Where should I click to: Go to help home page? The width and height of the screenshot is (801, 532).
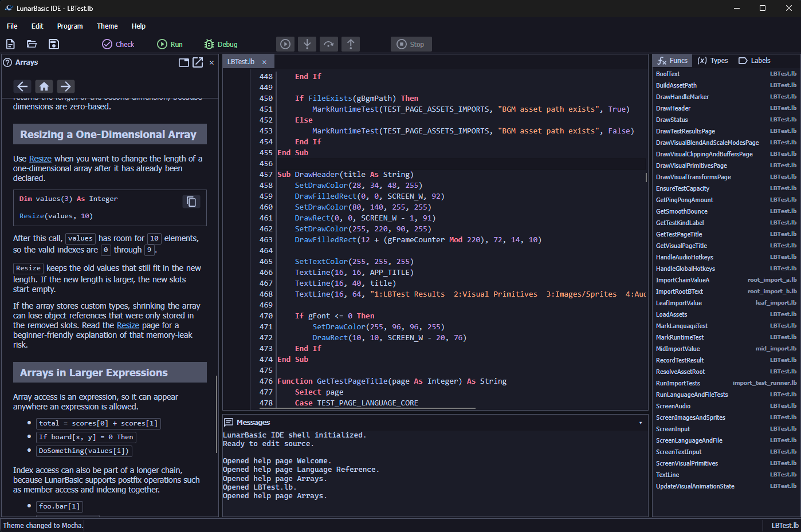44,86
